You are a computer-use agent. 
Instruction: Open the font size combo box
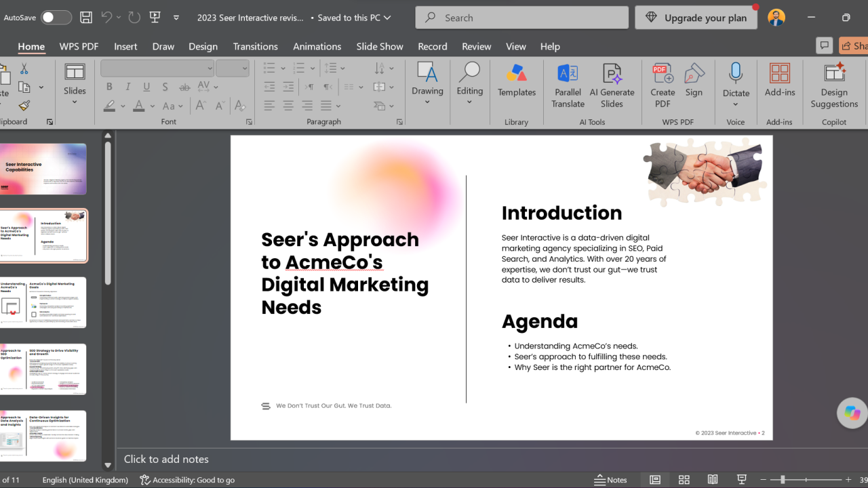(x=233, y=68)
